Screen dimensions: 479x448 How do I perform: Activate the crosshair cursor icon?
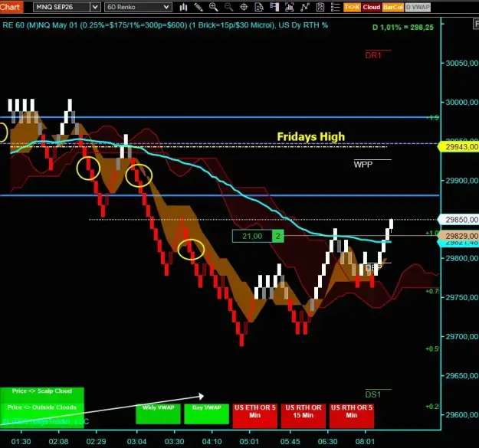(x=244, y=7)
